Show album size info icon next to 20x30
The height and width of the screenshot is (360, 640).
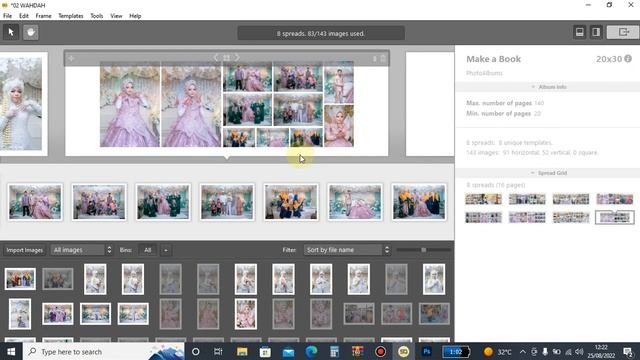click(x=628, y=59)
